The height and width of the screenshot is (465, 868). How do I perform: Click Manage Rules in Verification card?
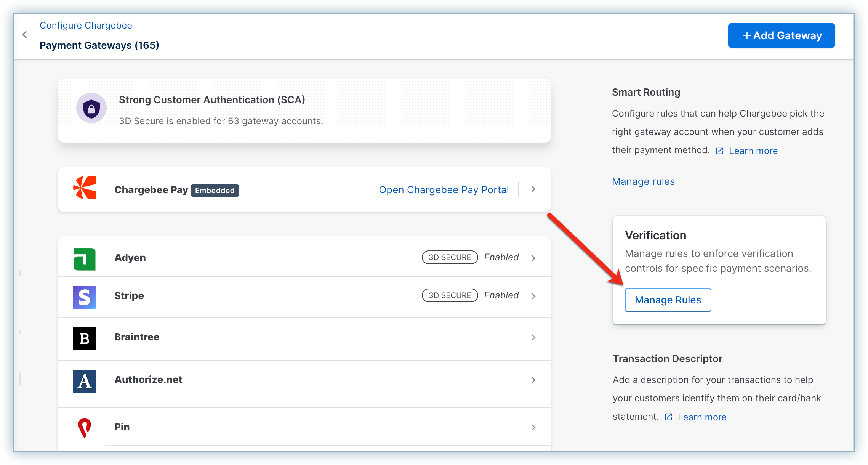[668, 300]
